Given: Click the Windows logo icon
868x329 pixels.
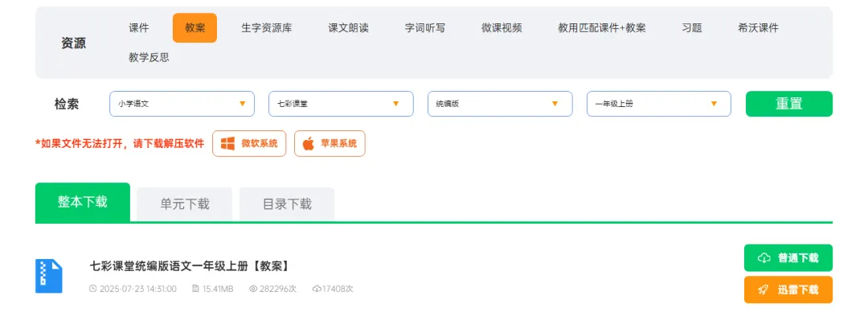Looking at the screenshot, I should (x=227, y=144).
